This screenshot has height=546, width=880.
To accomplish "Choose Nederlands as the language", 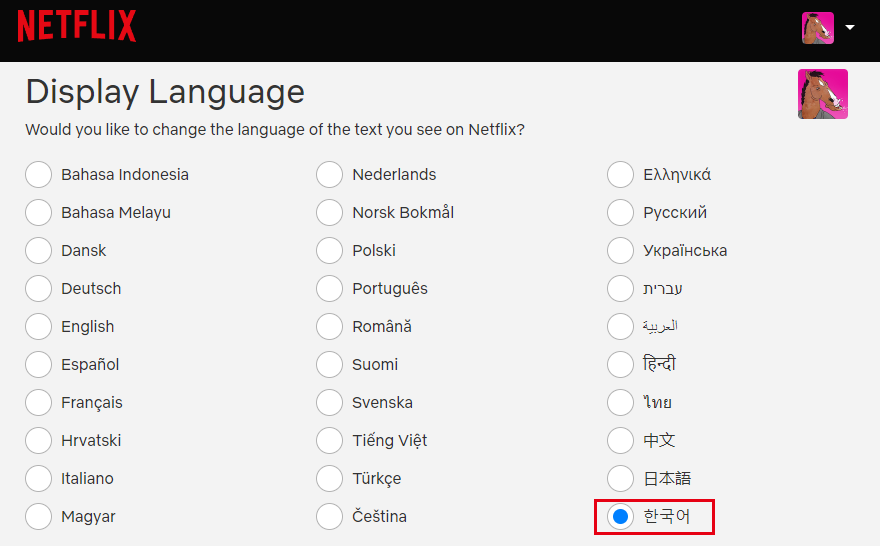I will coord(329,175).
